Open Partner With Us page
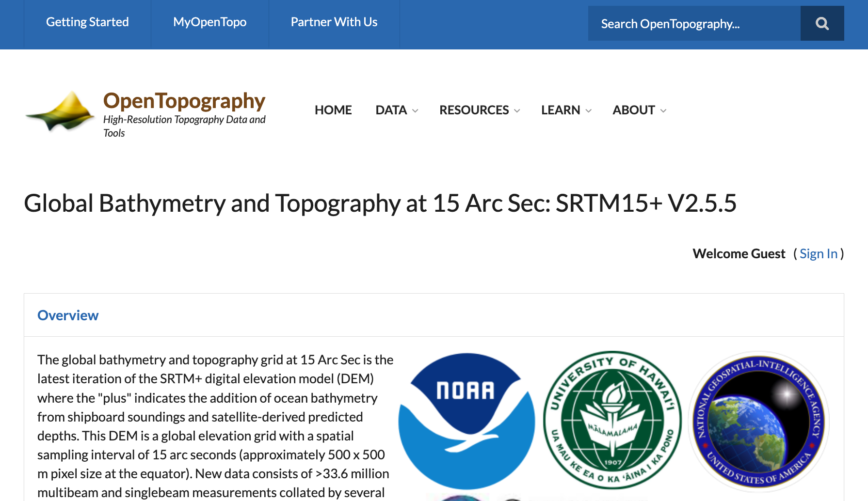 334,22
